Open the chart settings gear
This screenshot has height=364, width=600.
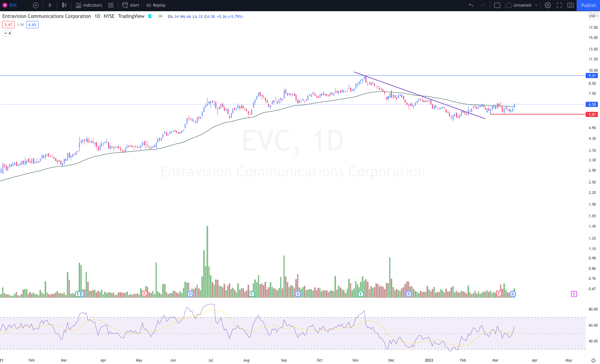(x=547, y=5)
